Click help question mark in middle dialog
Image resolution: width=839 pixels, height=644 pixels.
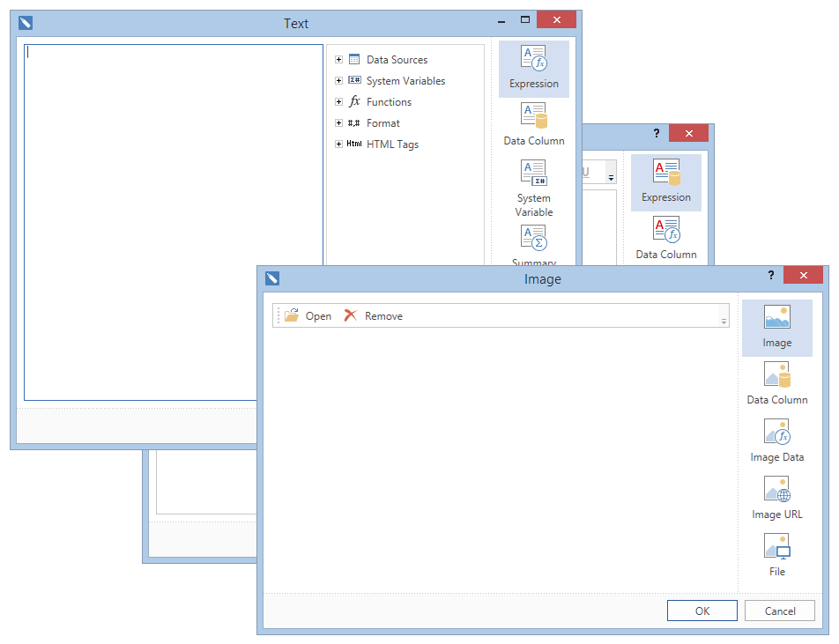tap(656, 133)
